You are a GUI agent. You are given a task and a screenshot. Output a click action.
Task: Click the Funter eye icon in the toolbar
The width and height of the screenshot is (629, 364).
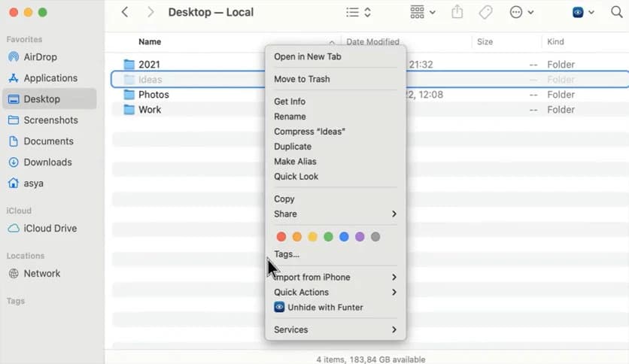pos(578,12)
